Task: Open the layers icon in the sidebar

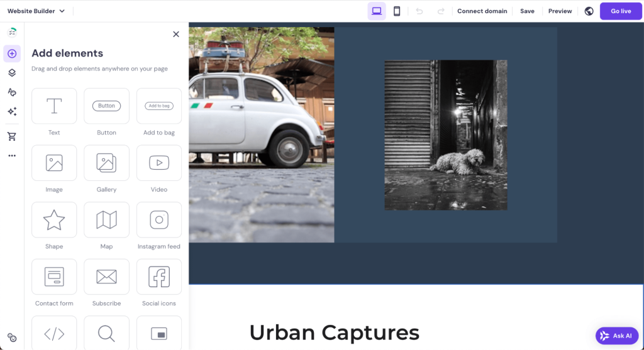Action: (x=12, y=73)
